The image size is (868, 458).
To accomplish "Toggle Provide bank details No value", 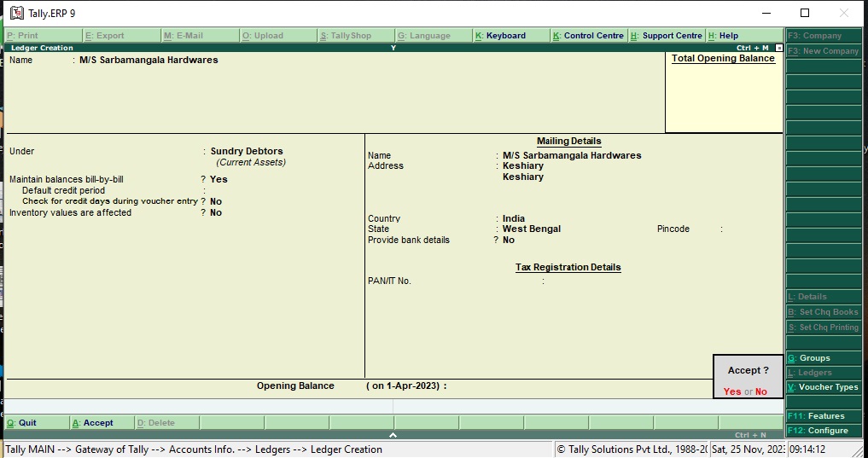I will (509, 240).
